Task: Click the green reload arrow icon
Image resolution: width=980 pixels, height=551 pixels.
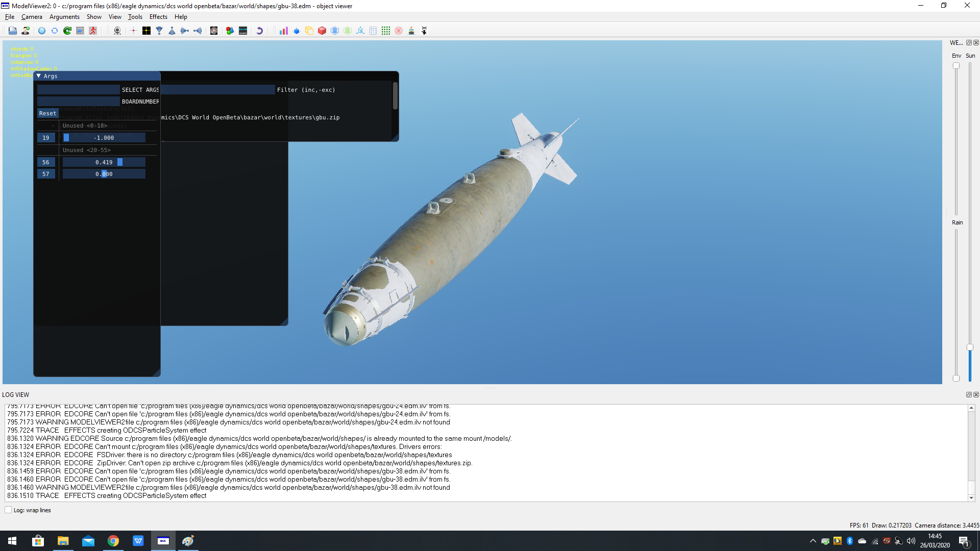Action: coord(67,31)
